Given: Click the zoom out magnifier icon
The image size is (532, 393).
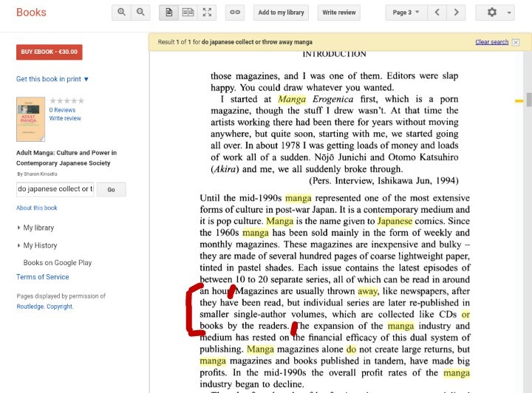Looking at the screenshot, I should (x=140, y=13).
